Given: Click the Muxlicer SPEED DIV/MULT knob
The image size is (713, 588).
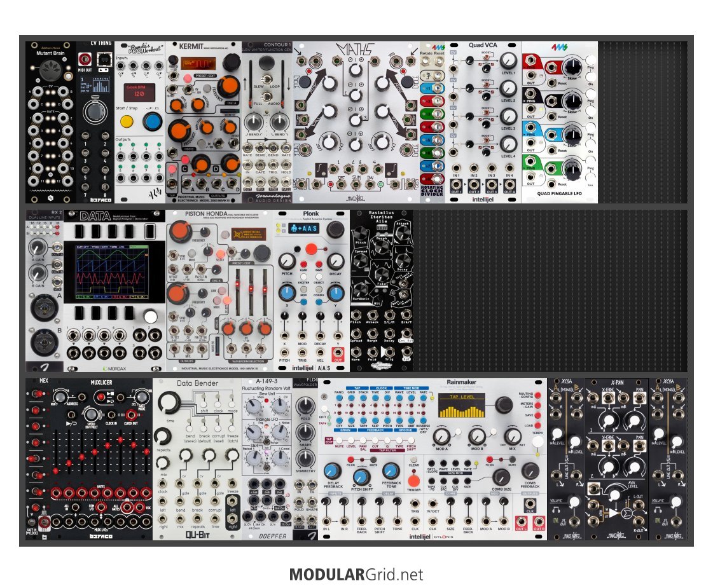Looking at the screenshot, I should 90,414.
